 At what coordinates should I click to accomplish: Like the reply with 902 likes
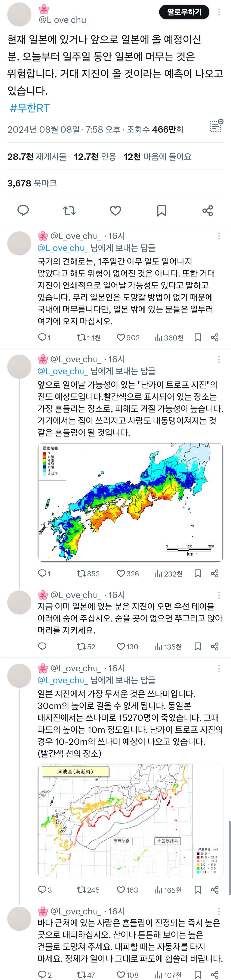tap(128, 337)
